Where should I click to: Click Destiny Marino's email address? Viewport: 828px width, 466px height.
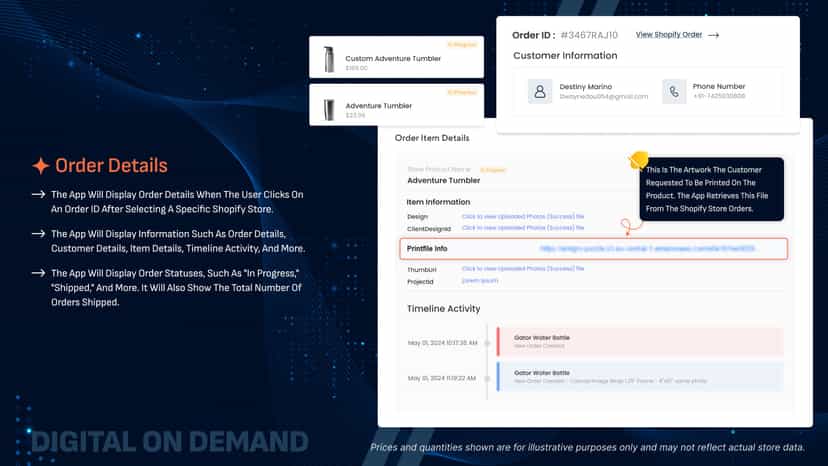(604, 97)
